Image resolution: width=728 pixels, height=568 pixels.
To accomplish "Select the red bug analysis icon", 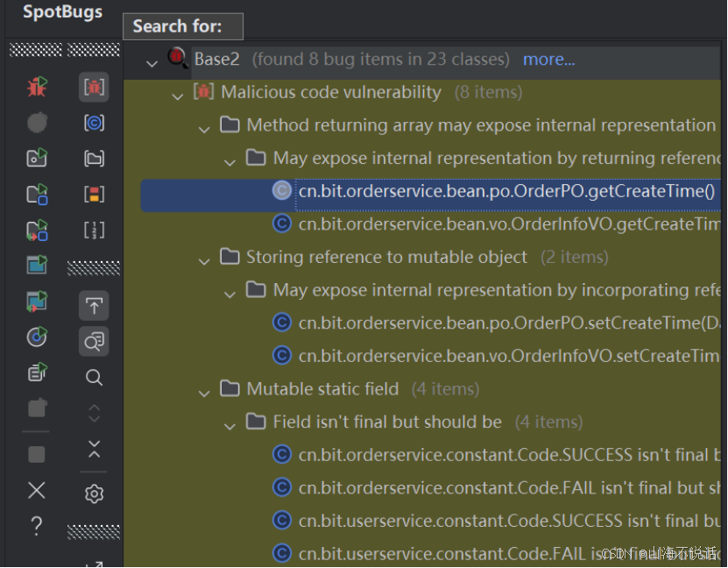I will click(x=36, y=87).
